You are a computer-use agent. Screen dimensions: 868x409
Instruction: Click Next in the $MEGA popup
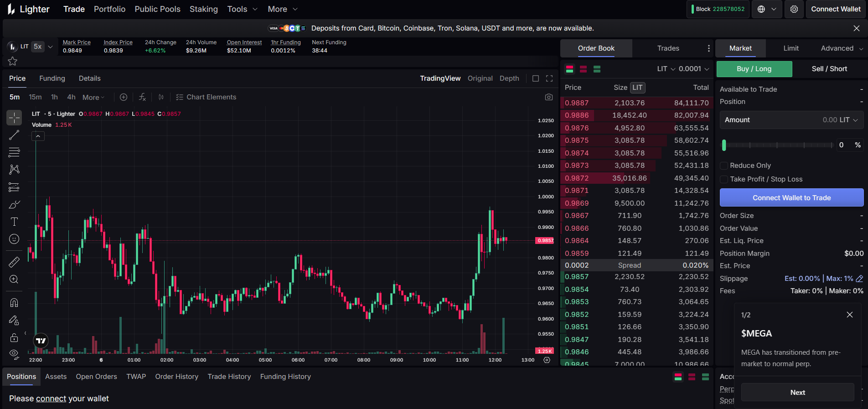797,392
